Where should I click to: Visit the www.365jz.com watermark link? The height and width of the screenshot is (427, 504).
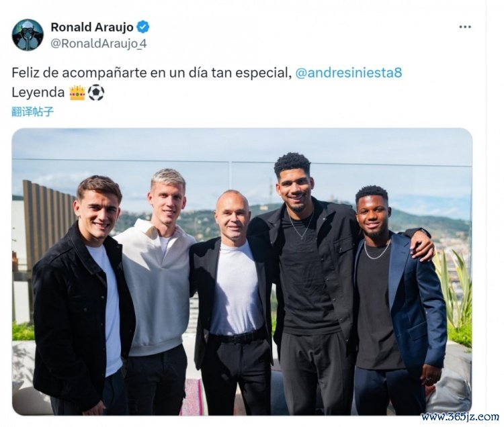pyautogui.click(x=460, y=417)
